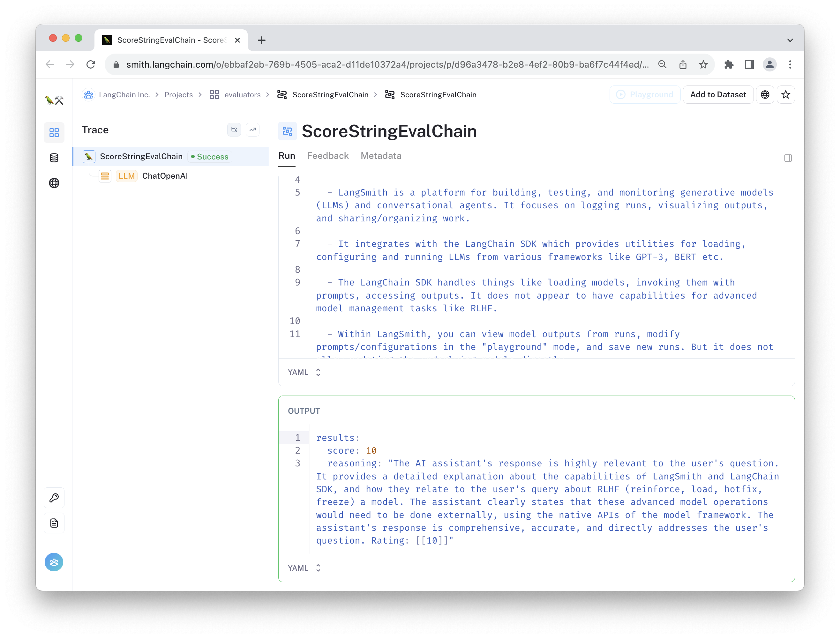
Task: Go to Projects breadcrumb
Action: 178,94
